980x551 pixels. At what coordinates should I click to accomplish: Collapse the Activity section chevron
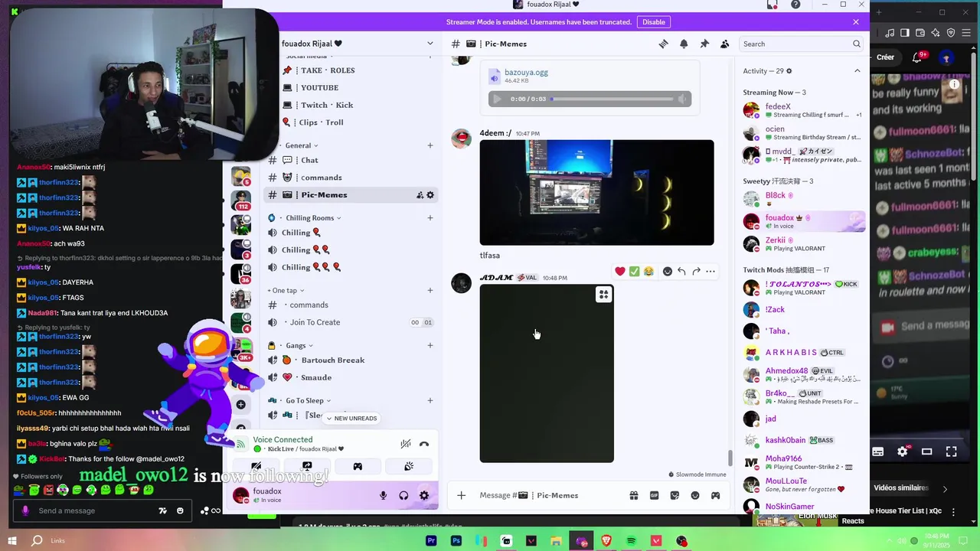point(857,70)
